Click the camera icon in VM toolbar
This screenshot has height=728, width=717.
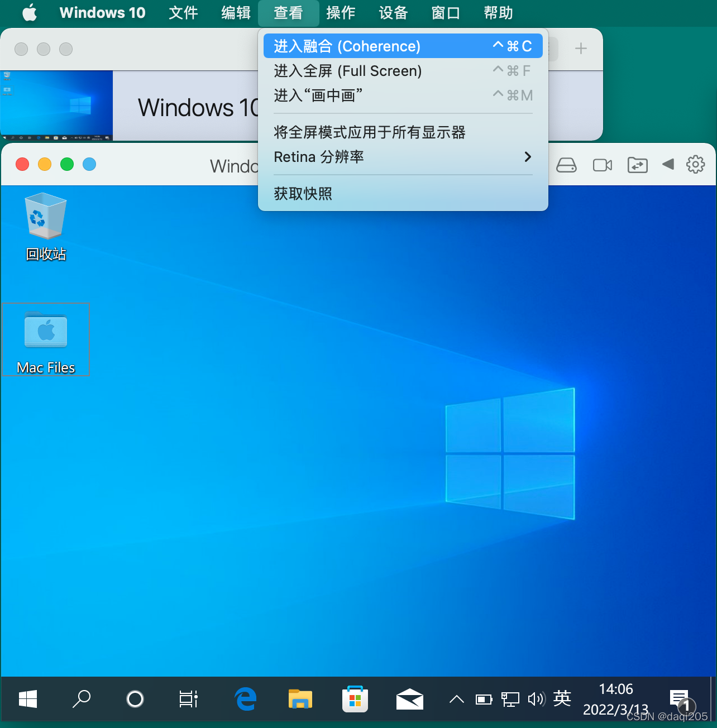603,165
